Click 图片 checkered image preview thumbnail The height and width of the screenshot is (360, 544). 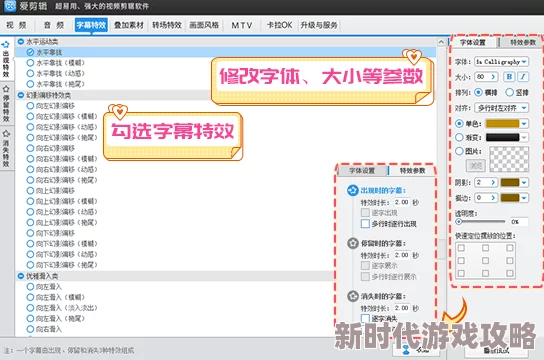click(x=509, y=159)
